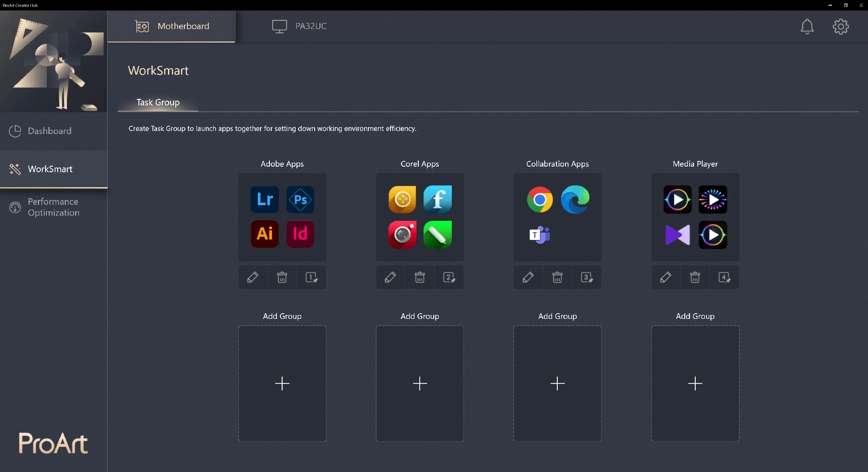Image resolution: width=868 pixels, height=472 pixels.
Task: Open settings gear icon
Action: (x=841, y=26)
